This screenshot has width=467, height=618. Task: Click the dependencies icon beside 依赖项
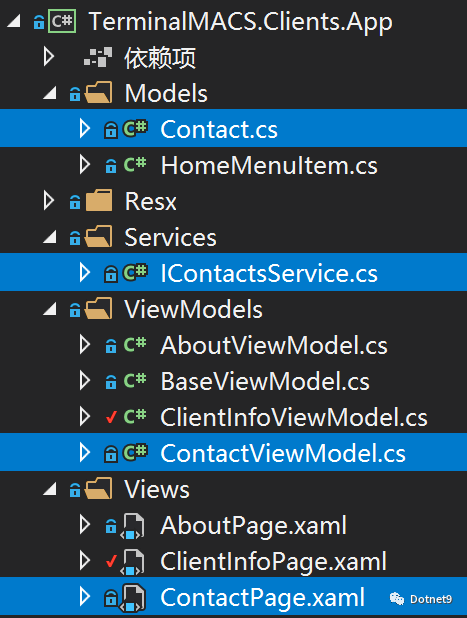98,57
